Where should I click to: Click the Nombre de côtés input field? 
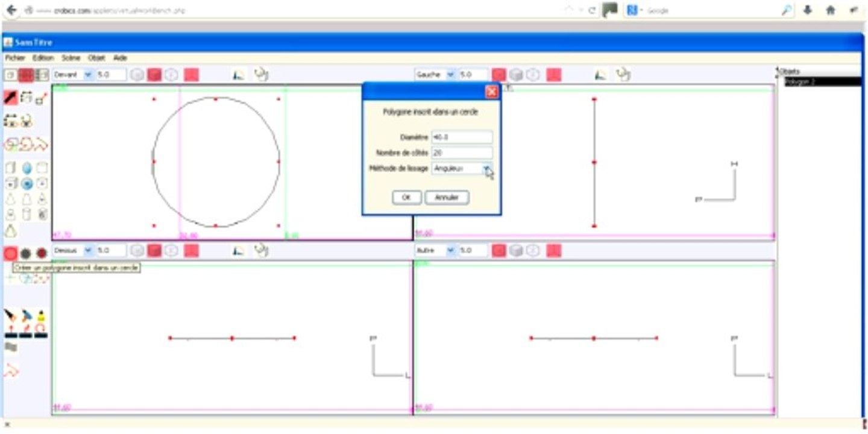click(x=462, y=153)
